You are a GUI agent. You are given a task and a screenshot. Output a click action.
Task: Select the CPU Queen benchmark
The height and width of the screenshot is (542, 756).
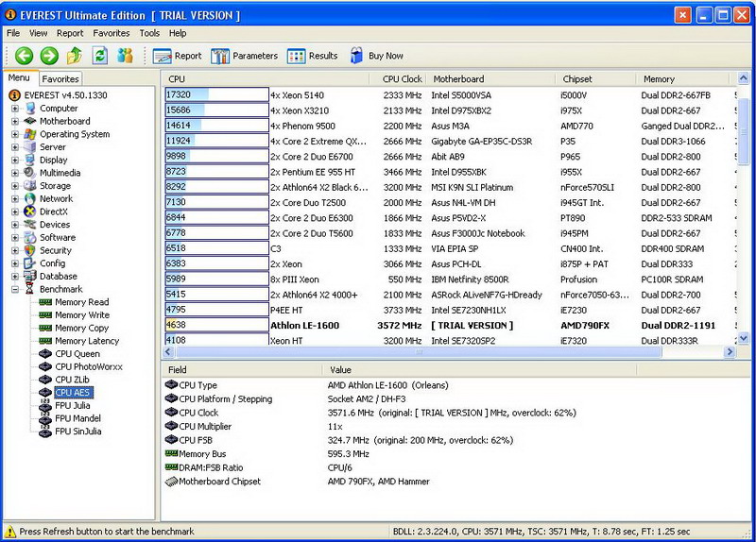click(77, 354)
